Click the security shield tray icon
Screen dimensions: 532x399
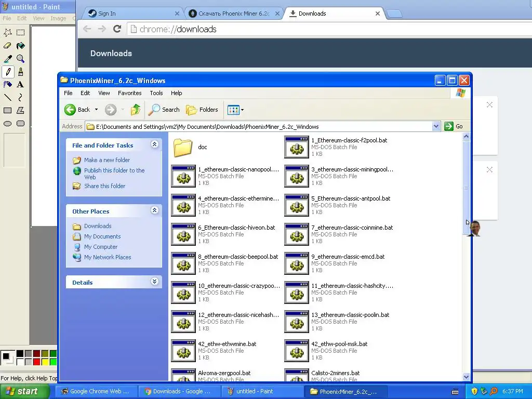point(474,392)
